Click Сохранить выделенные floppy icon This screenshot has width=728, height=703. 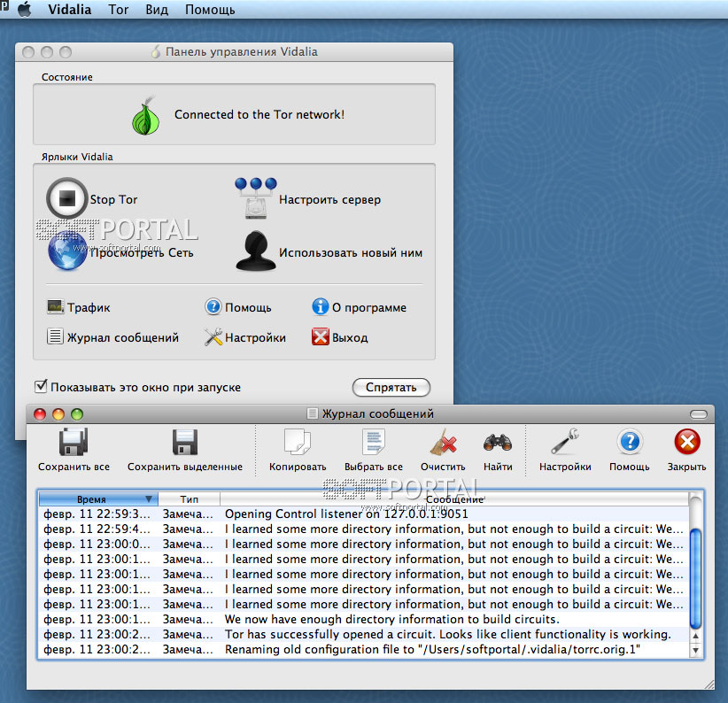click(x=185, y=442)
